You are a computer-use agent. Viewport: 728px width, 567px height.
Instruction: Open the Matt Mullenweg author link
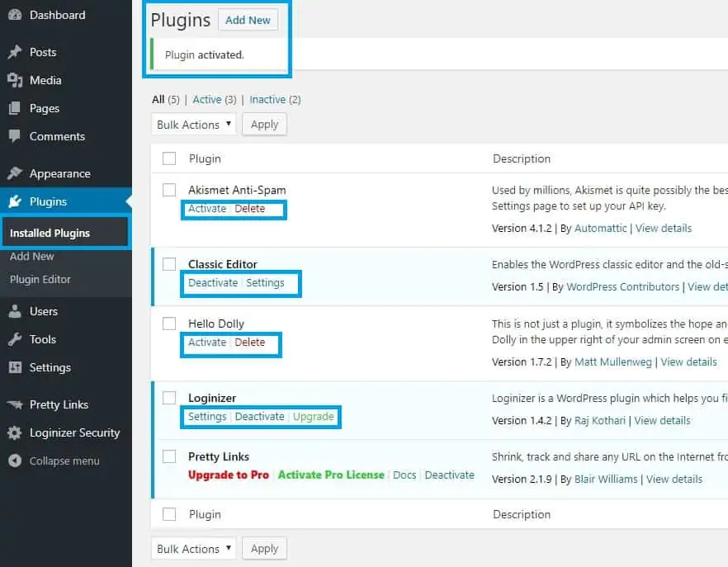613,362
